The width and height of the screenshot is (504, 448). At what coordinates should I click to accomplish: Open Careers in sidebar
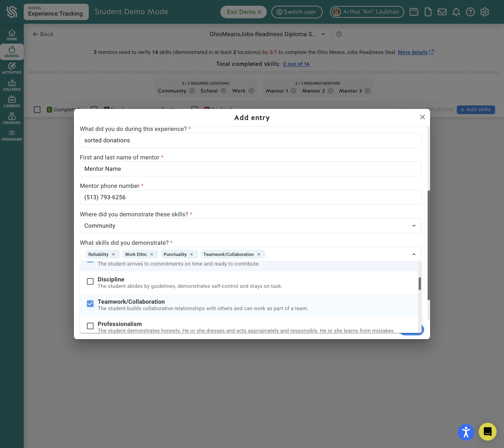(12, 102)
